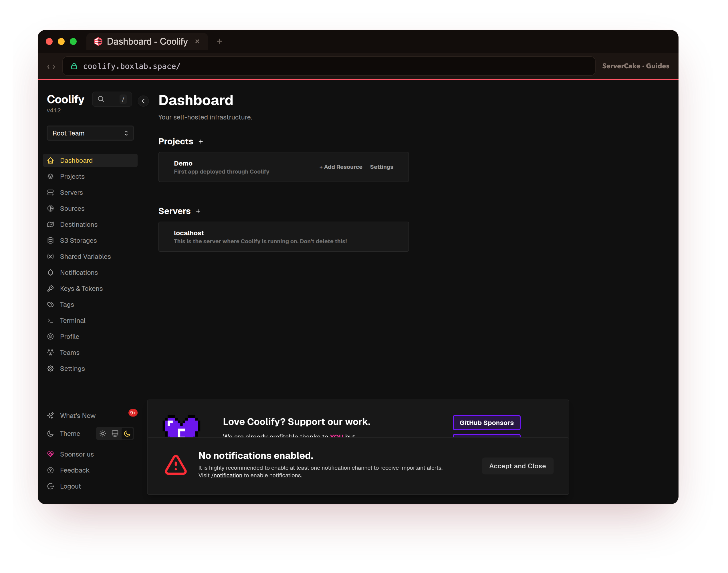This screenshot has height=573, width=728.
Task: Click the lock icon in address bar
Action: tap(74, 66)
